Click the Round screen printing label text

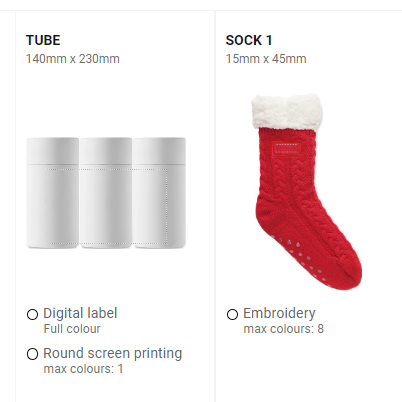(113, 354)
